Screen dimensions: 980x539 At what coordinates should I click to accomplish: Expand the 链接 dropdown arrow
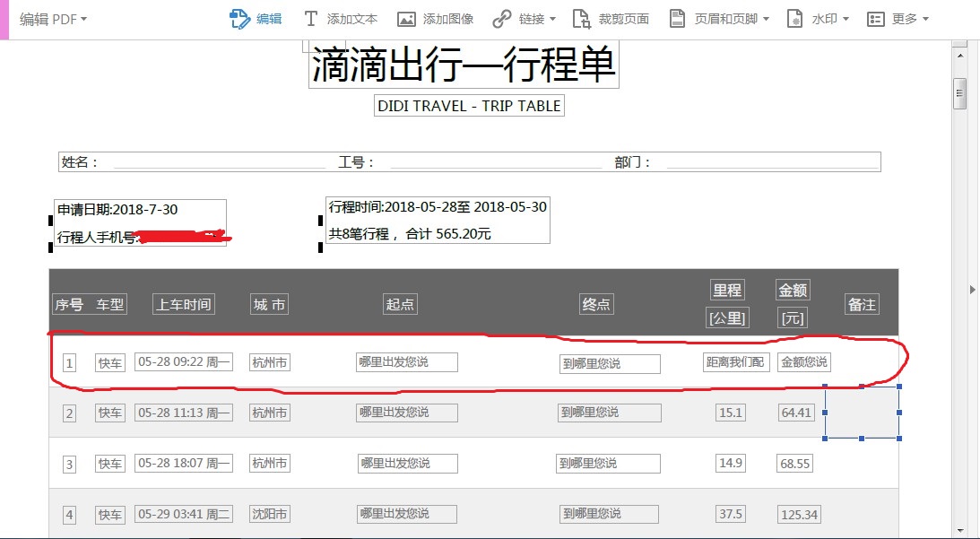coord(552,20)
